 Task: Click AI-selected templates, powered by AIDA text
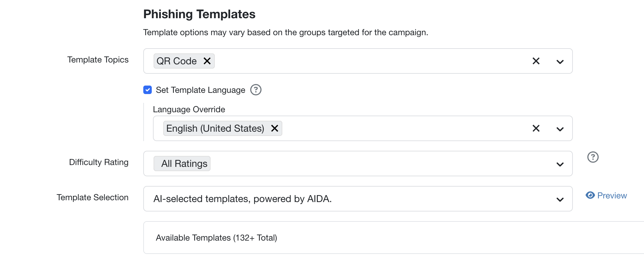(x=242, y=199)
